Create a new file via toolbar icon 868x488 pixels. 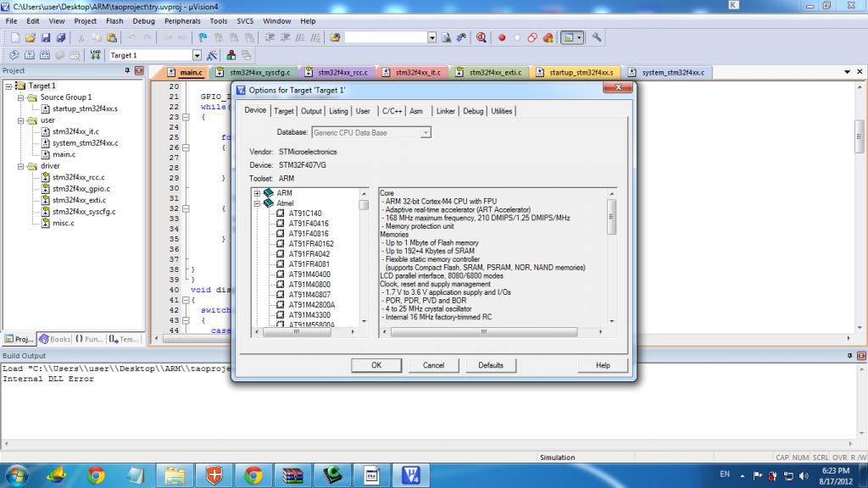[x=15, y=37]
